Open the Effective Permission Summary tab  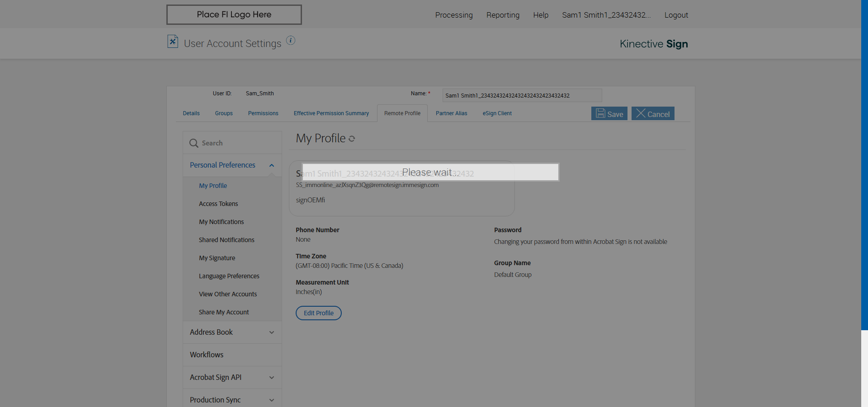pyautogui.click(x=331, y=113)
